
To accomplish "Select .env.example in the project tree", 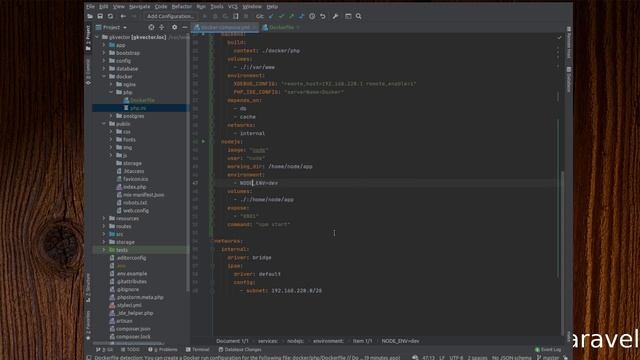I will pos(129,274).
